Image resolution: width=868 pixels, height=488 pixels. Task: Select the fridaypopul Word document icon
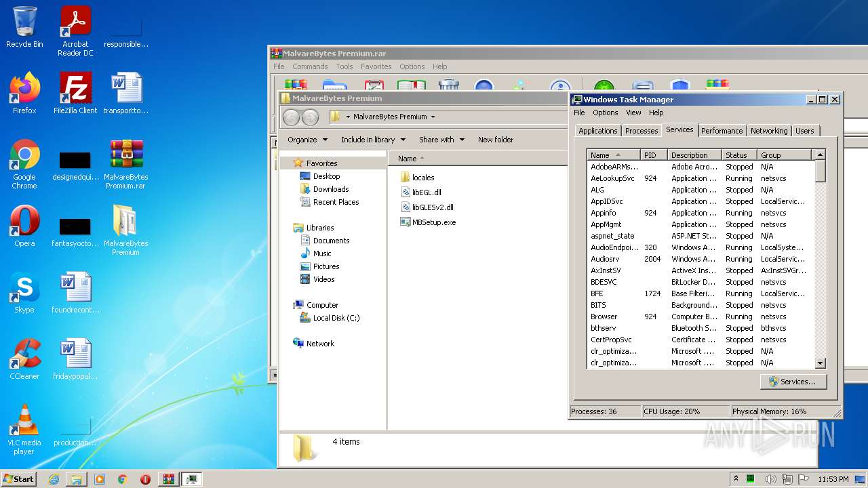[75, 359]
